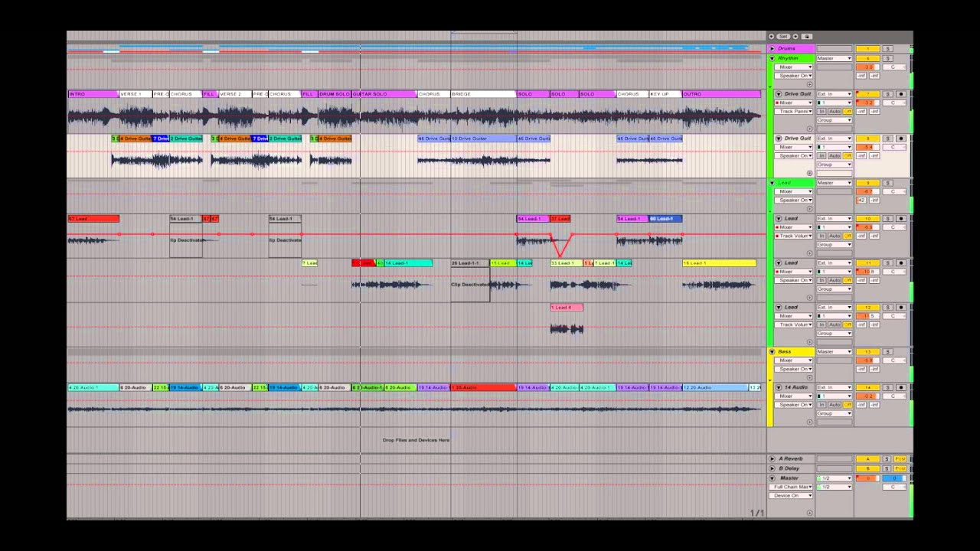Solo the Drums track

(887, 49)
